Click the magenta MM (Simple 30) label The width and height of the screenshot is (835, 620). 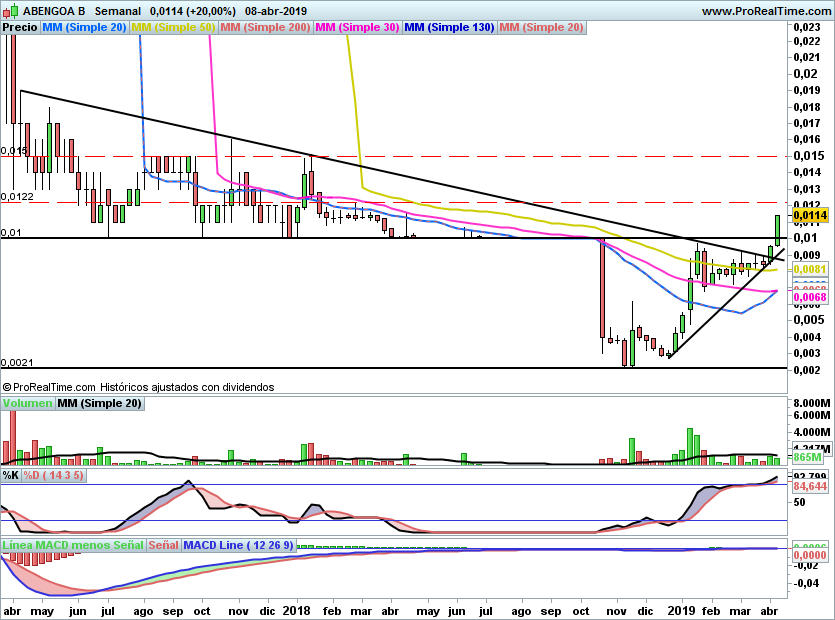(357, 27)
